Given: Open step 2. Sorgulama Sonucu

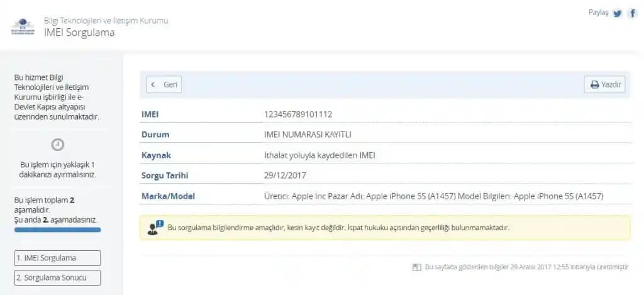Looking at the screenshot, I should 57,277.
